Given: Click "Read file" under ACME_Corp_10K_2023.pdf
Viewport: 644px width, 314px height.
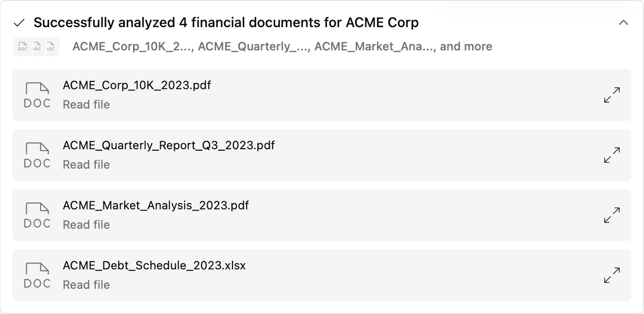Looking at the screenshot, I should pyautogui.click(x=86, y=104).
